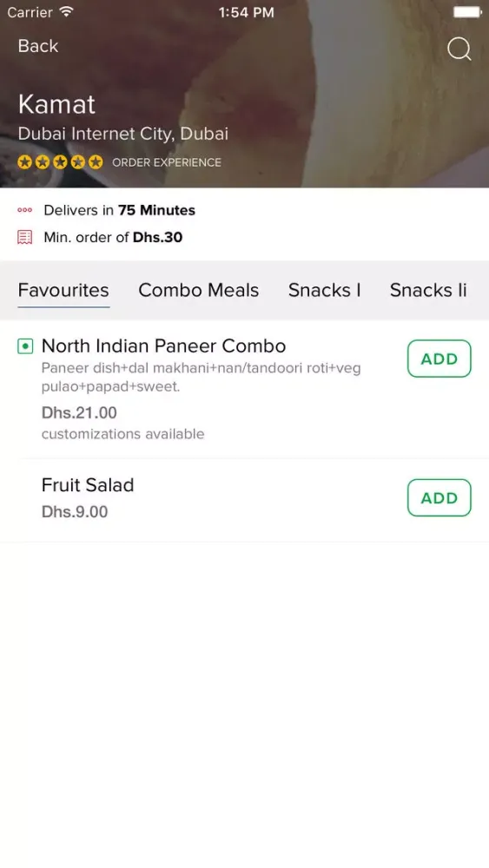
Task: Switch to the Combo Meals tab
Action: point(199,290)
